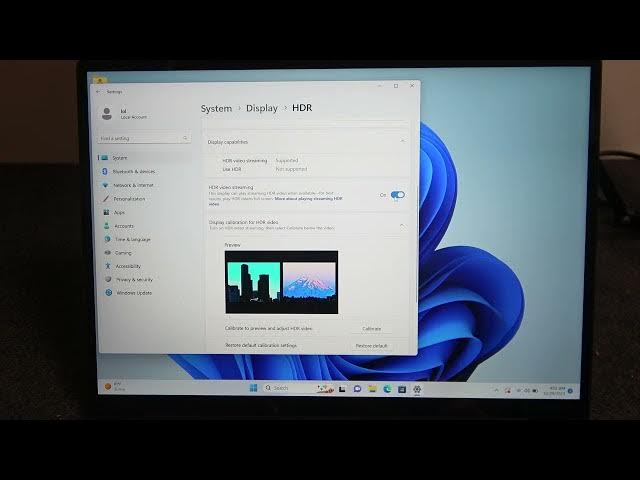Click the Calibrate button
Image resolution: width=640 pixels, height=480 pixels.
click(371, 329)
